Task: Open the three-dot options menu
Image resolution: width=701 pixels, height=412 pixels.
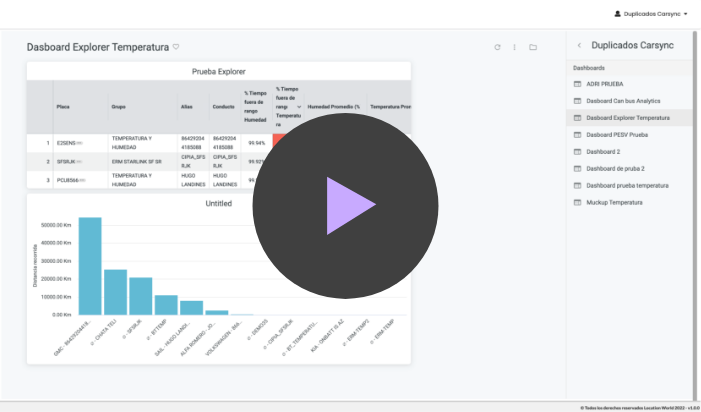Action: (515, 47)
